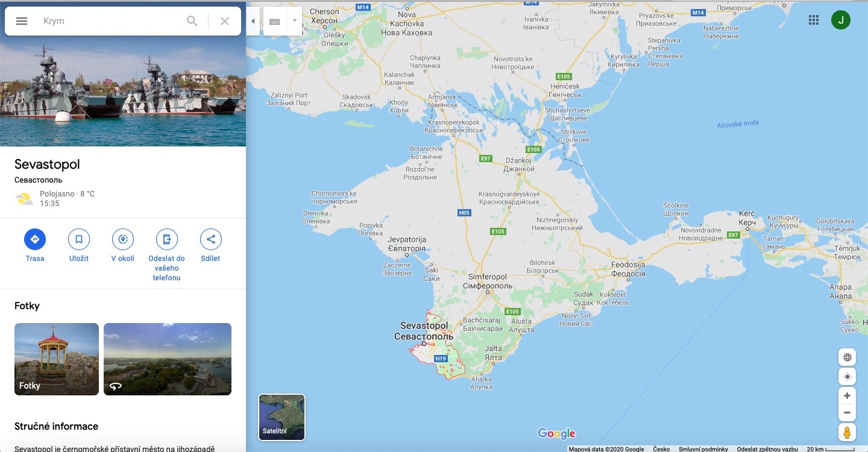Image resolution: width=868 pixels, height=452 pixels.
Task: Open the 360° street view thumbnail
Action: tap(168, 359)
